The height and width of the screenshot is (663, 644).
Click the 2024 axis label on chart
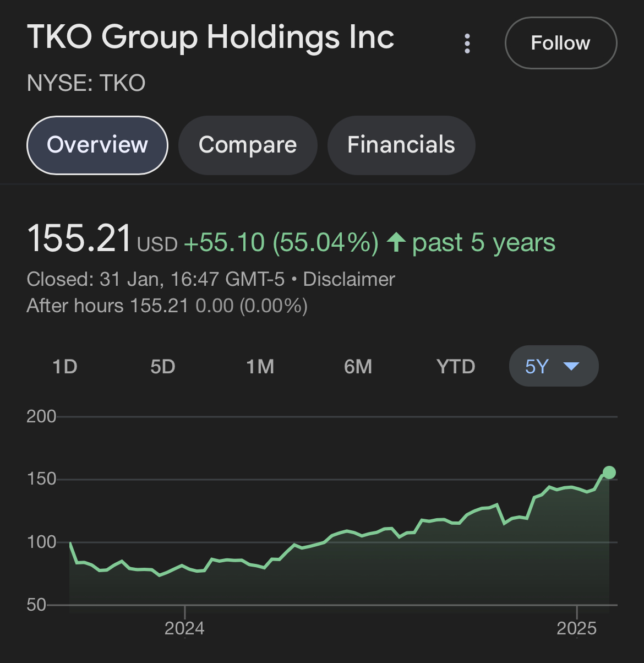click(184, 628)
